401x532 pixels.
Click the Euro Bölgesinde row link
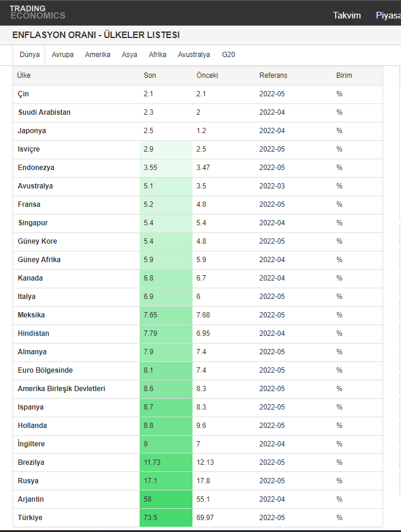point(45,370)
